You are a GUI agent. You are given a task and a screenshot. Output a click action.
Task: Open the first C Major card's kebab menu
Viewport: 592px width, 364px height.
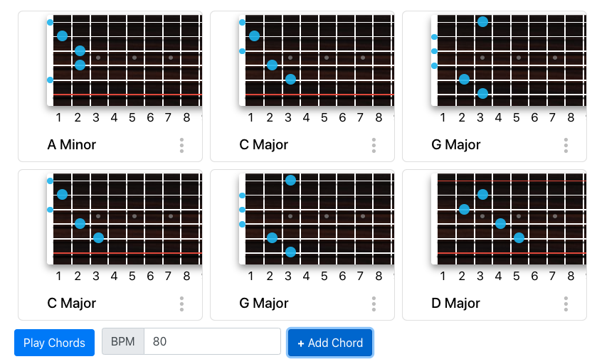pos(374,145)
